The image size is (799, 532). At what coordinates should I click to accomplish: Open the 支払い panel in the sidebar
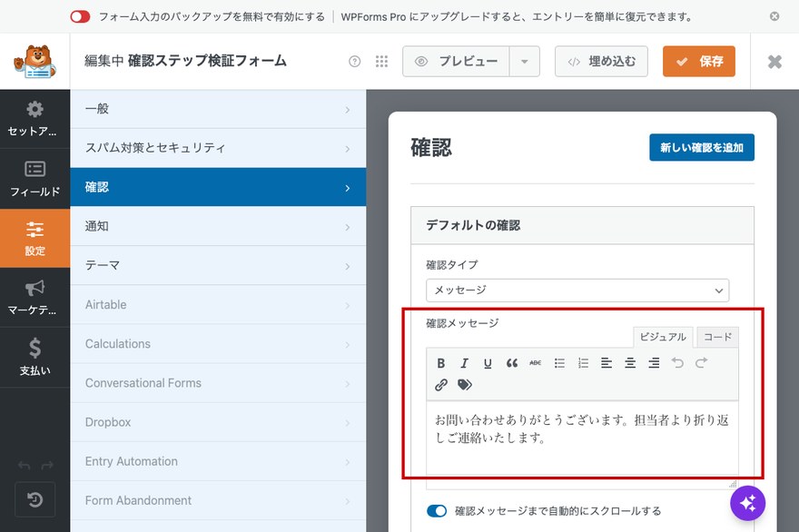pos(35,357)
